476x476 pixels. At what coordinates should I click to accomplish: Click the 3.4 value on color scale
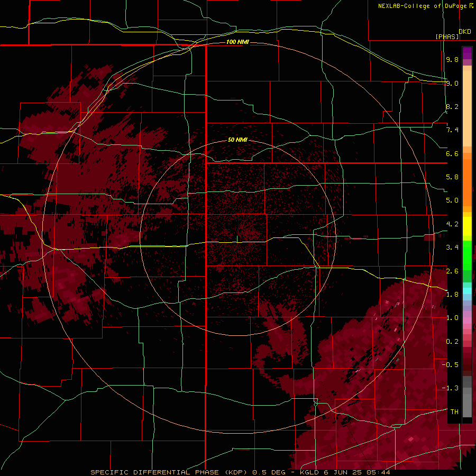[452, 248]
